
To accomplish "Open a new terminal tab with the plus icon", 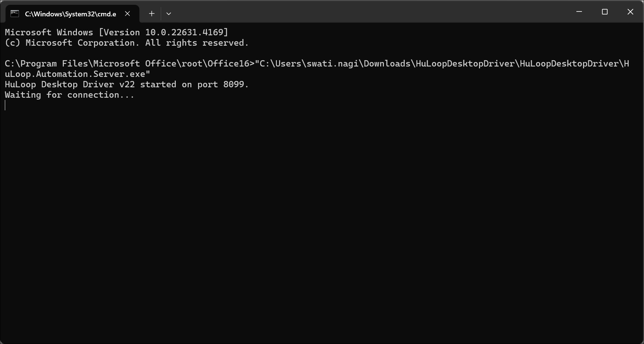I will click(x=152, y=13).
